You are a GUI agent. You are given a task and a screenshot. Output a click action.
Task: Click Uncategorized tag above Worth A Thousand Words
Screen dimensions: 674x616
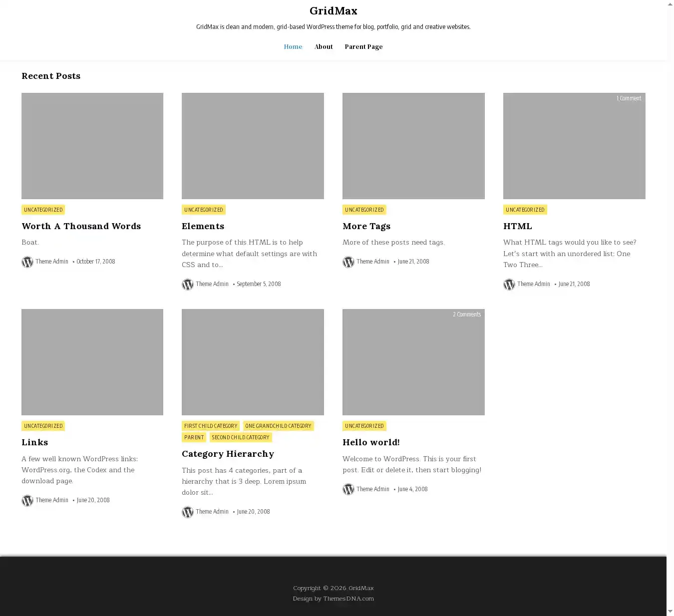(x=43, y=210)
